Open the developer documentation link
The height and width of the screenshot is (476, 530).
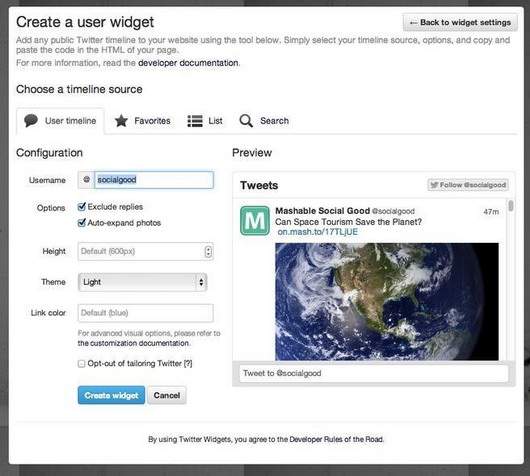point(188,63)
